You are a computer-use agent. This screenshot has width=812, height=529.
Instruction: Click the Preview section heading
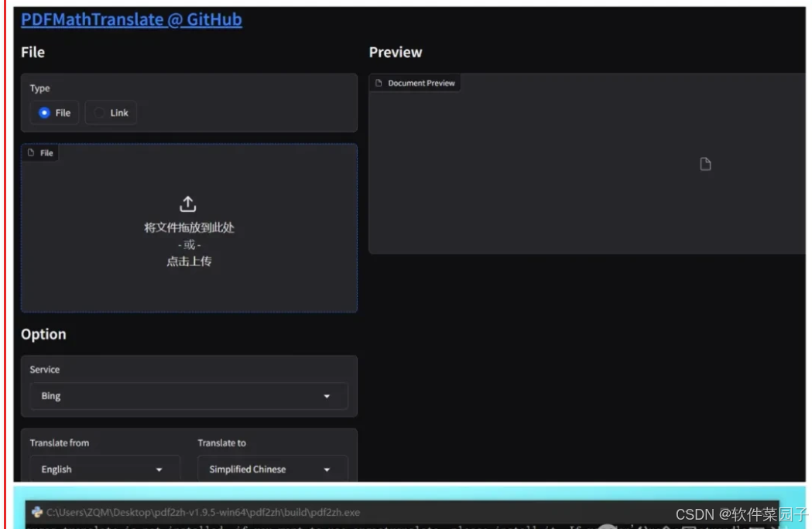tap(396, 53)
